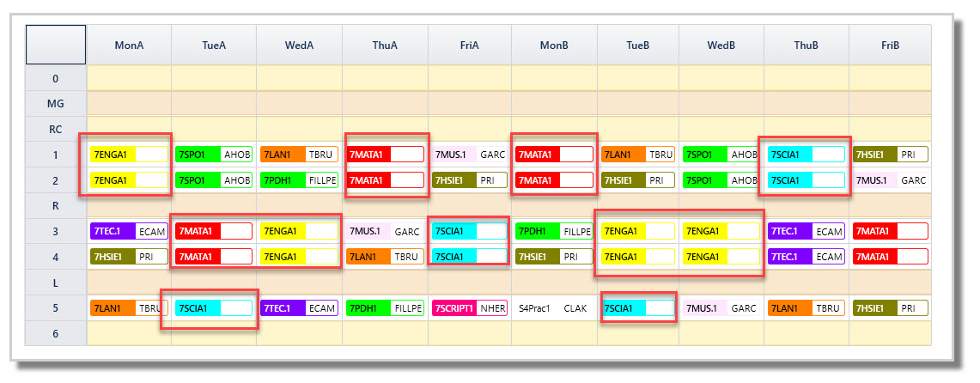Select 7PDH1 FILLPE on WedA period 2
This screenshot has width=980, height=383.
click(x=300, y=180)
